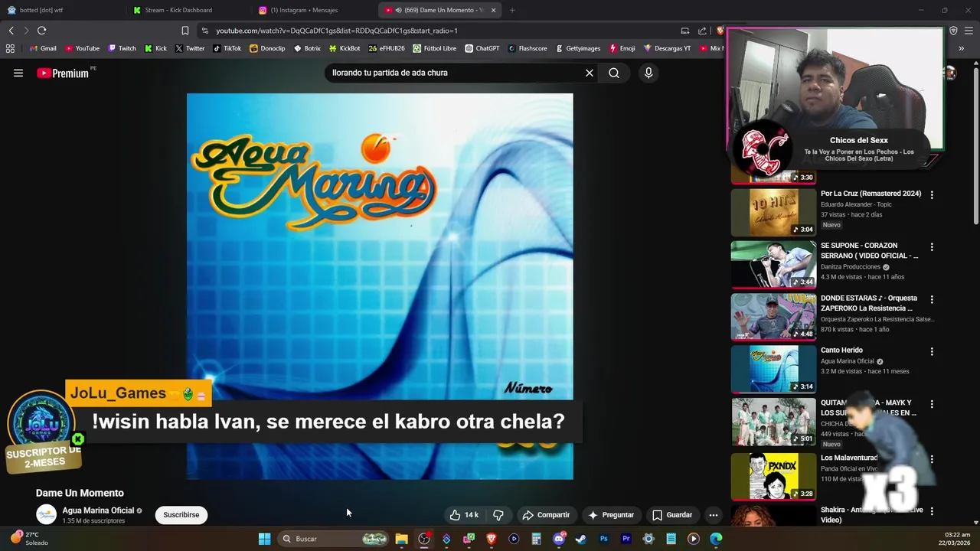Close the Dame Un Momento tab
980x551 pixels.
(x=493, y=10)
